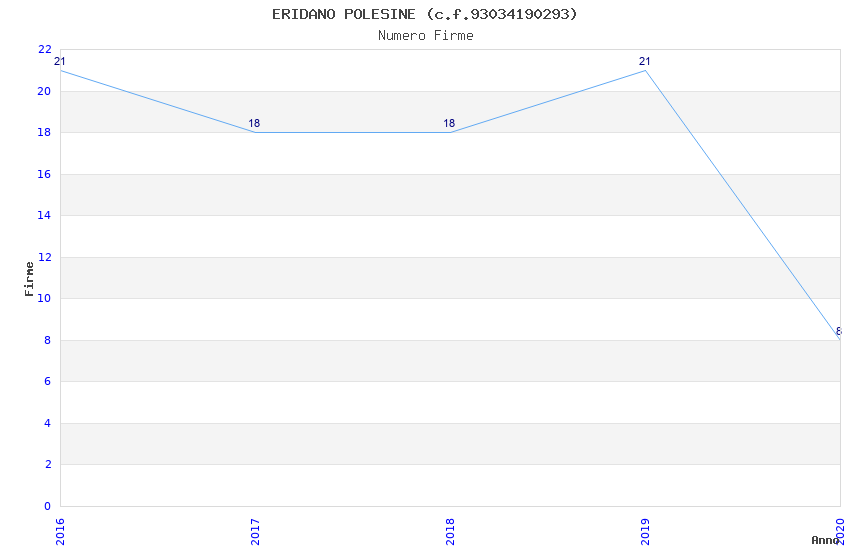
Task: Select the 2018 data point labeled 18
Action: point(450,132)
